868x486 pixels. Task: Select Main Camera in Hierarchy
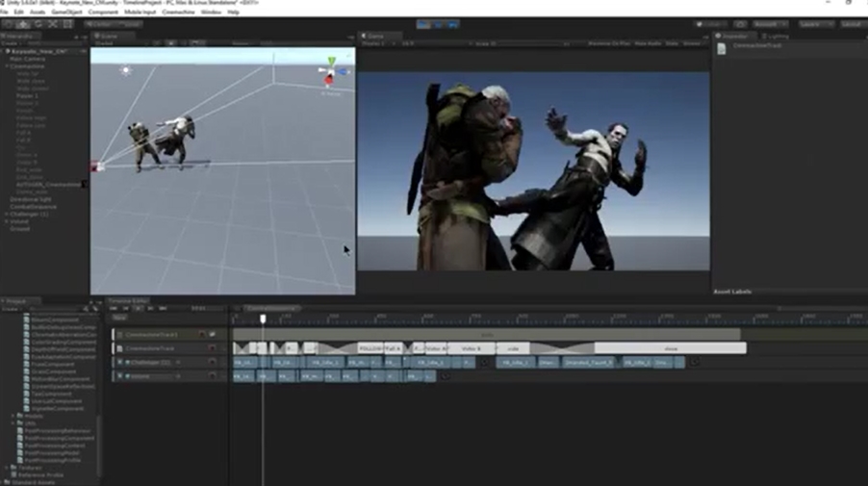(27, 59)
